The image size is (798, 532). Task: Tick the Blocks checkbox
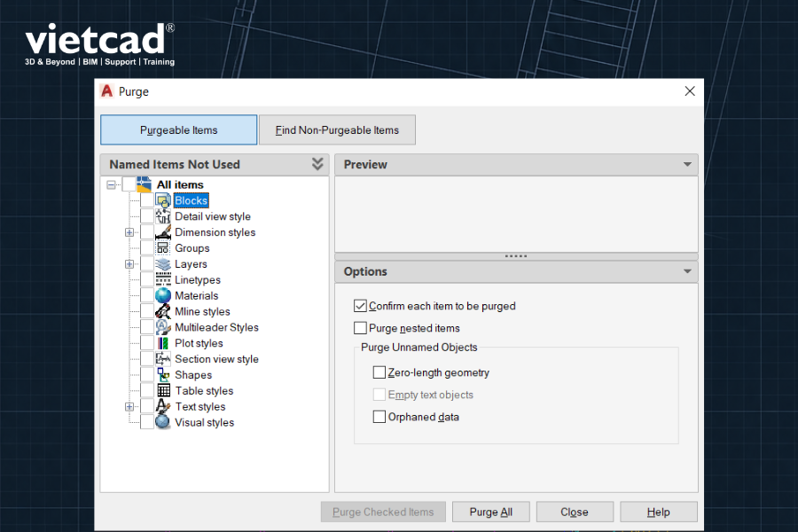tap(147, 200)
